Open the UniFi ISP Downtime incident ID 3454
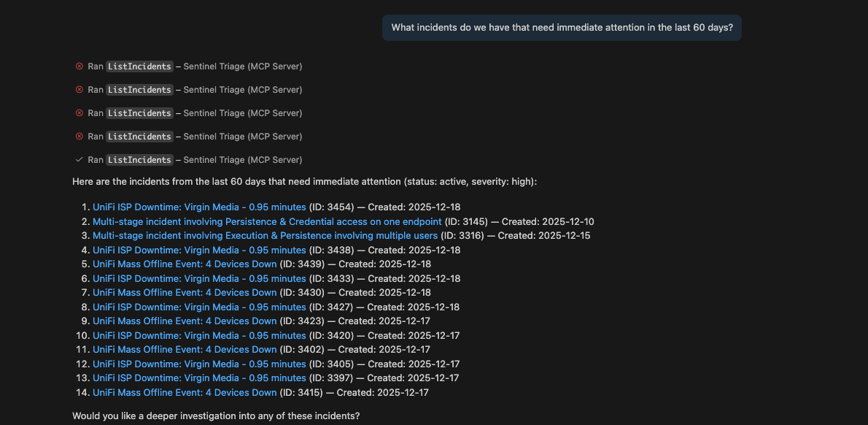 [199, 207]
